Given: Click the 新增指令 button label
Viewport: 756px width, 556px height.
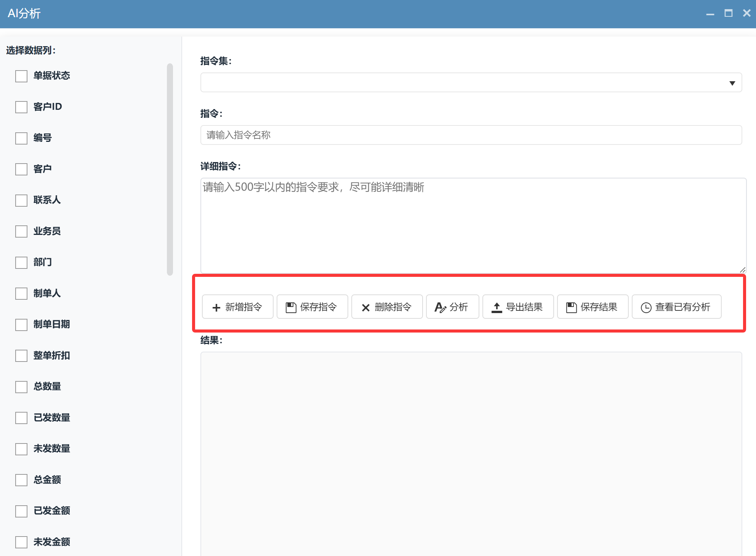Looking at the screenshot, I should pos(244,307).
